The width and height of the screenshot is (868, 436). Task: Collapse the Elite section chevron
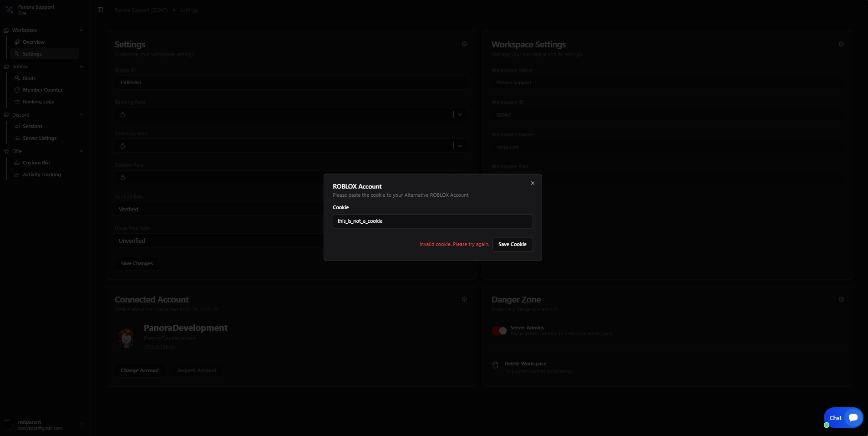82,151
